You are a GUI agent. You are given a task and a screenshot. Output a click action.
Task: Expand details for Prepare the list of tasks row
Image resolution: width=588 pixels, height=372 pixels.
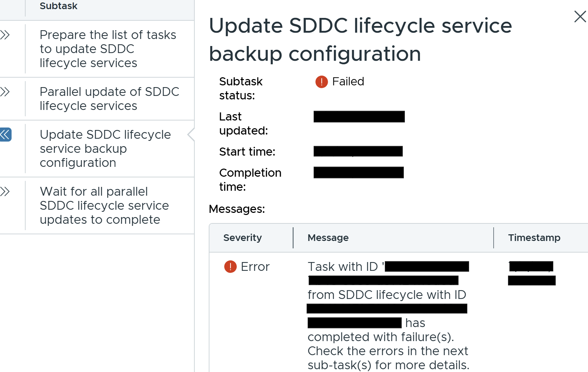pyautogui.click(x=5, y=35)
